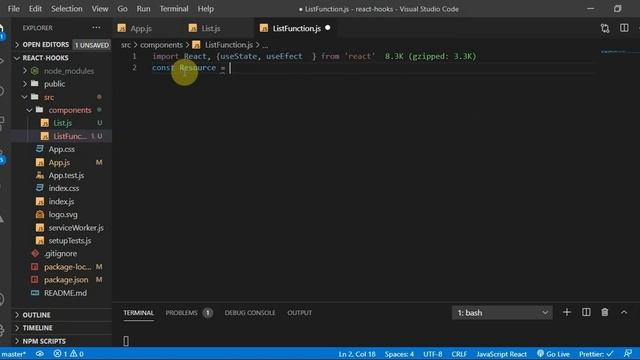Switch to the Output tab
640x360 pixels.
pos(299,313)
